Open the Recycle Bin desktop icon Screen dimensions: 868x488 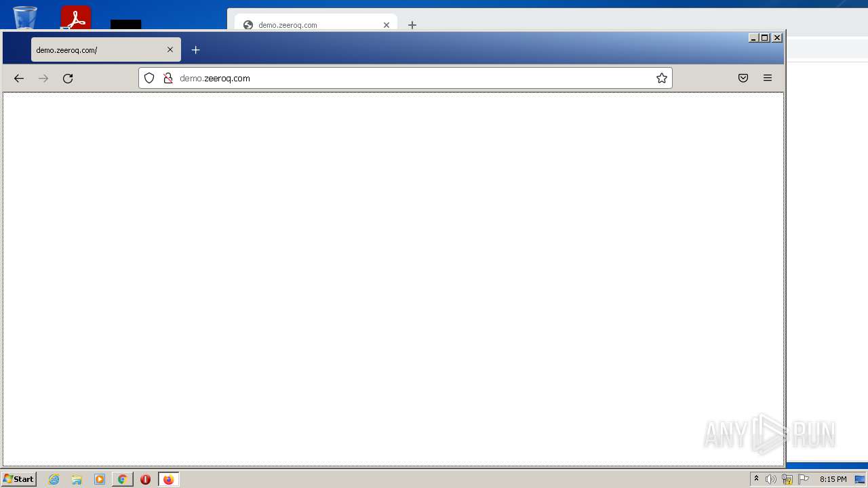(25, 18)
